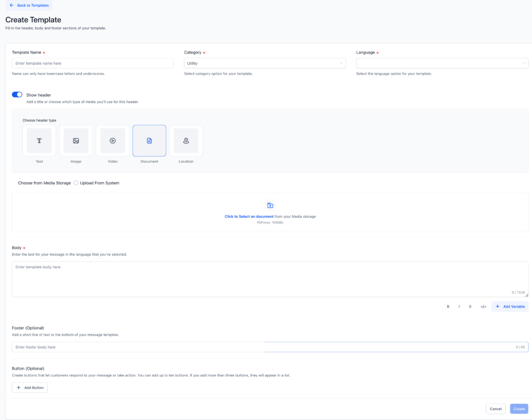
Task: Select the Document header type
Action: [x=149, y=140]
